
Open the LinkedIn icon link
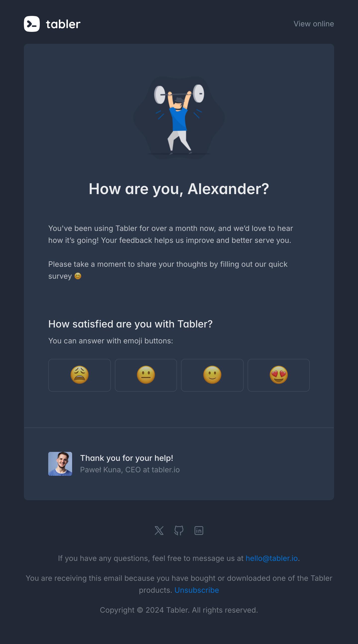click(x=199, y=530)
